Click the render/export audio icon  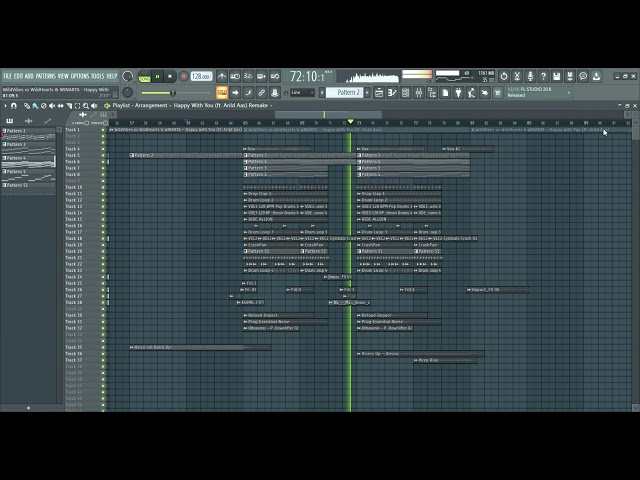[x=570, y=76]
